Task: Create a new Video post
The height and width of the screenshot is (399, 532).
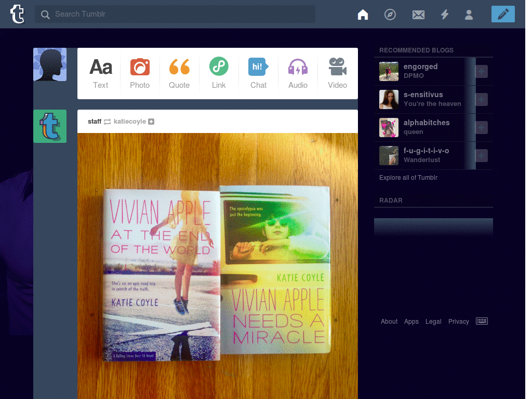Action: pos(337,74)
